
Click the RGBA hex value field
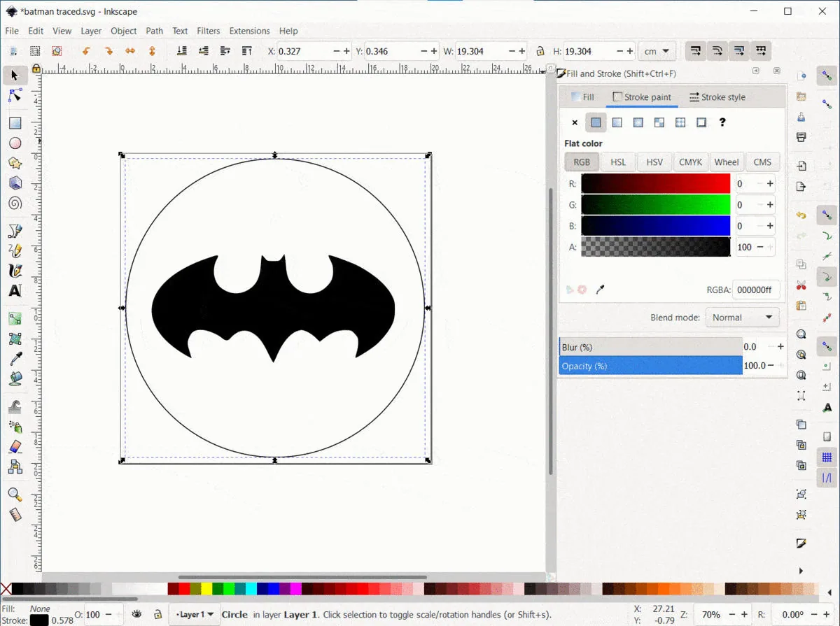[755, 290]
